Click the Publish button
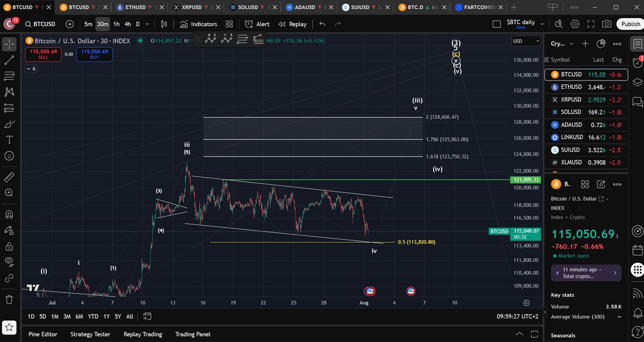644x342 pixels. pos(631,24)
